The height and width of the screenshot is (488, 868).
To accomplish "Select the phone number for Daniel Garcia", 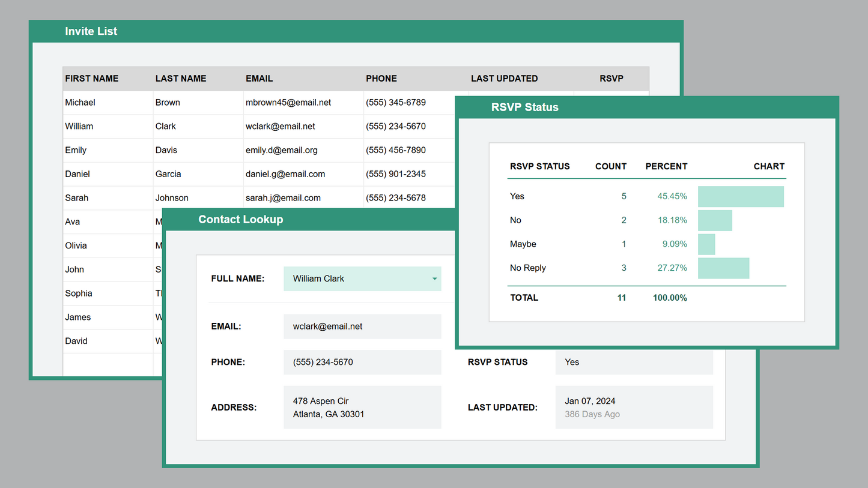I will pos(395,174).
